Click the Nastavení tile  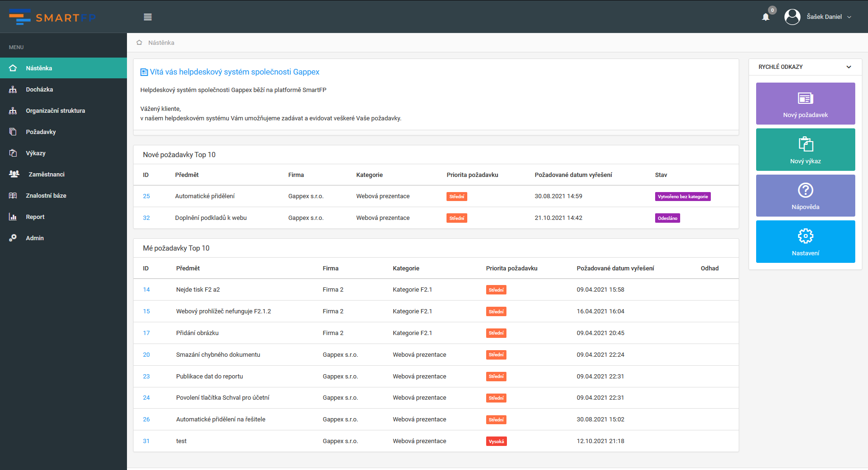click(805, 242)
